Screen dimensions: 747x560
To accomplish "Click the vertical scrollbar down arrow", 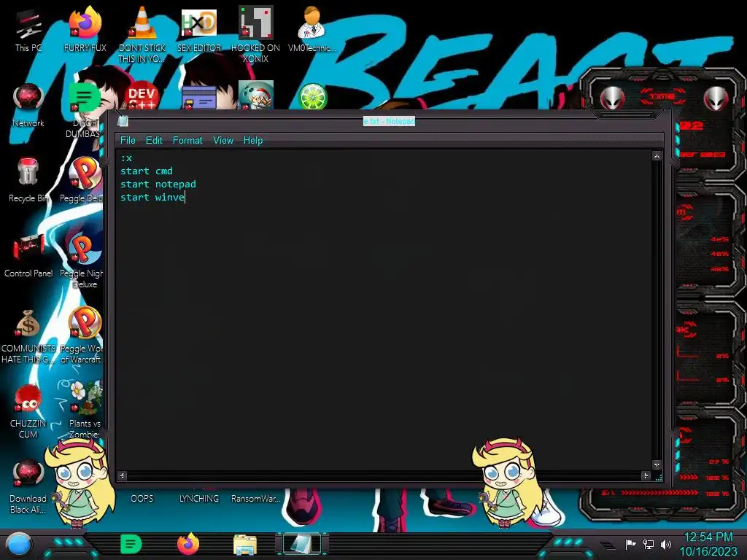I will (x=657, y=464).
